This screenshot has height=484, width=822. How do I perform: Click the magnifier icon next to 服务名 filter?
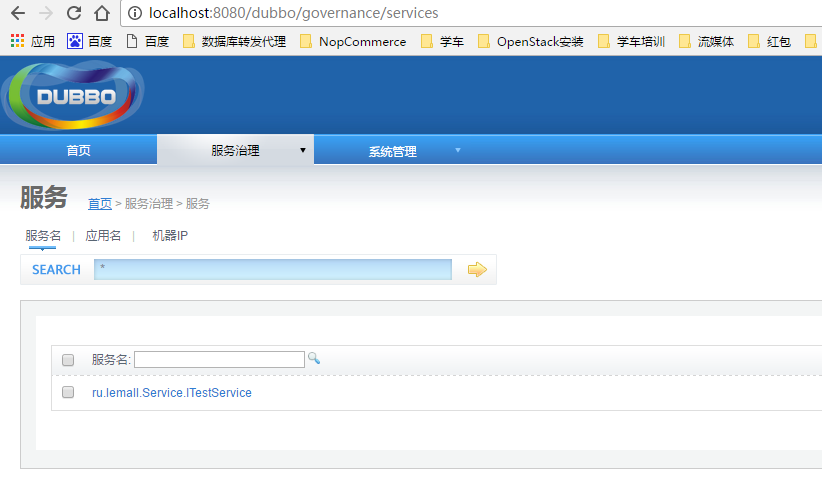tap(314, 358)
